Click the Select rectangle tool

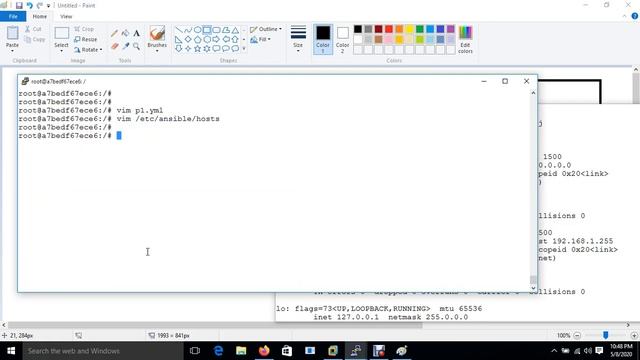pyautogui.click(x=62, y=33)
